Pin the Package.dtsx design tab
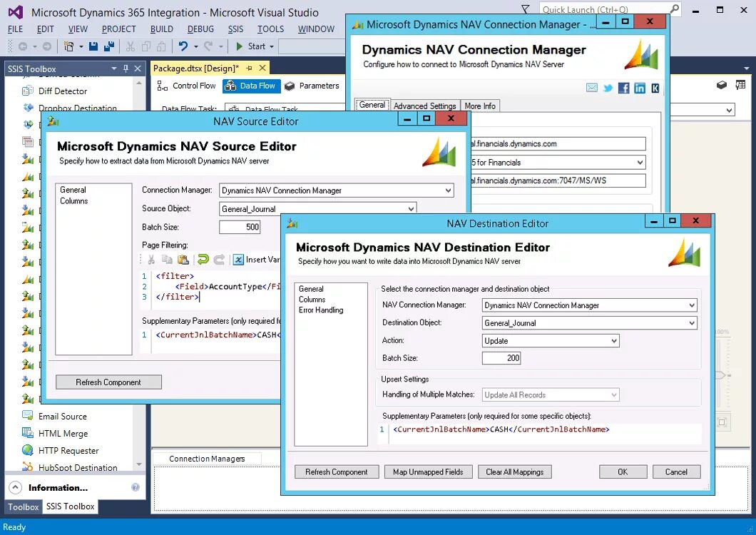The image size is (756, 535). [250, 68]
